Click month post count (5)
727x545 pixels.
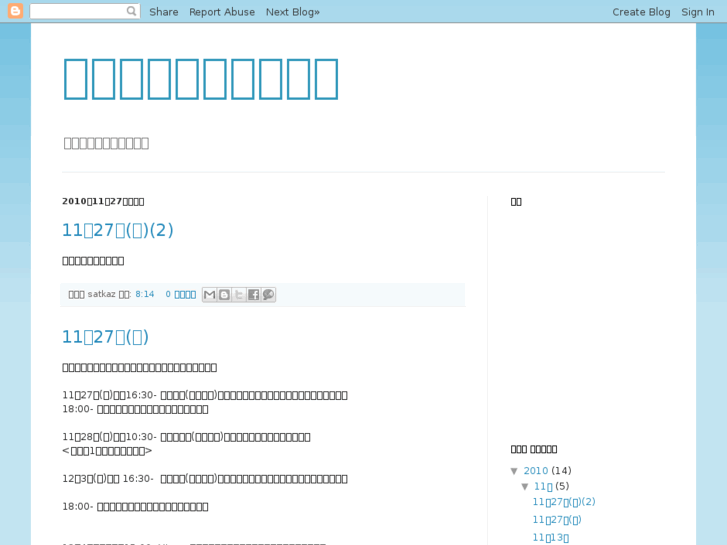point(562,486)
